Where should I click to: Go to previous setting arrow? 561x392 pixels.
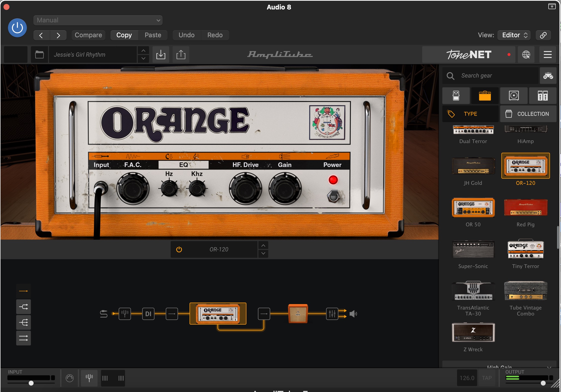[x=41, y=35]
